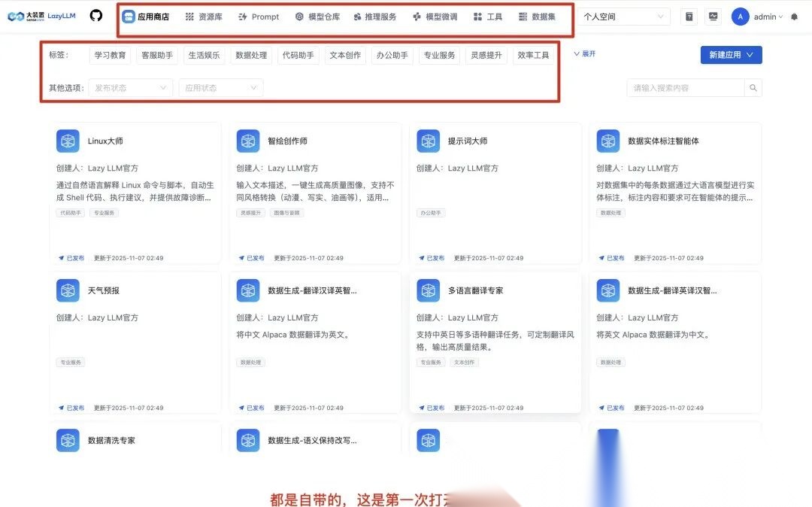The image size is (812, 507).
Task: Open the 智绘创作师 app icon
Action: coord(248,141)
